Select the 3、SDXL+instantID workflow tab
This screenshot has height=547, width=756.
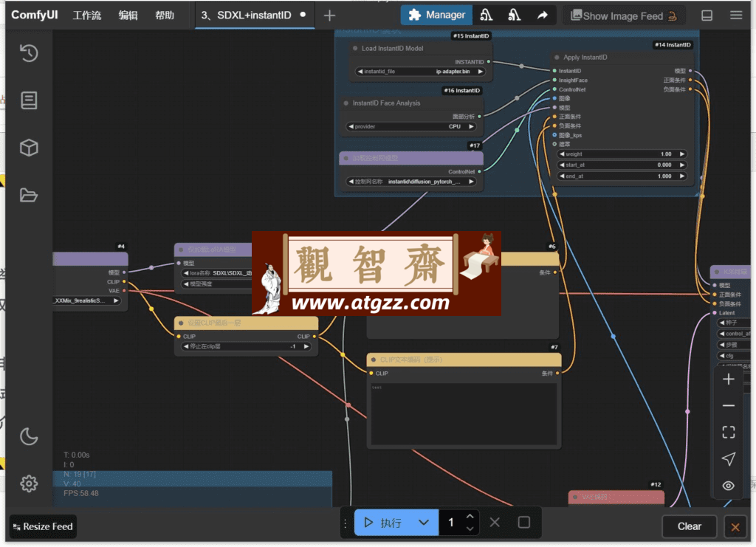(x=255, y=16)
